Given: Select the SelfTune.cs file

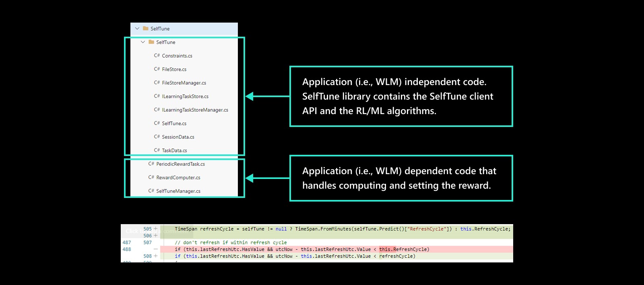Looking at the screenshot, I should tap(174, 123).
